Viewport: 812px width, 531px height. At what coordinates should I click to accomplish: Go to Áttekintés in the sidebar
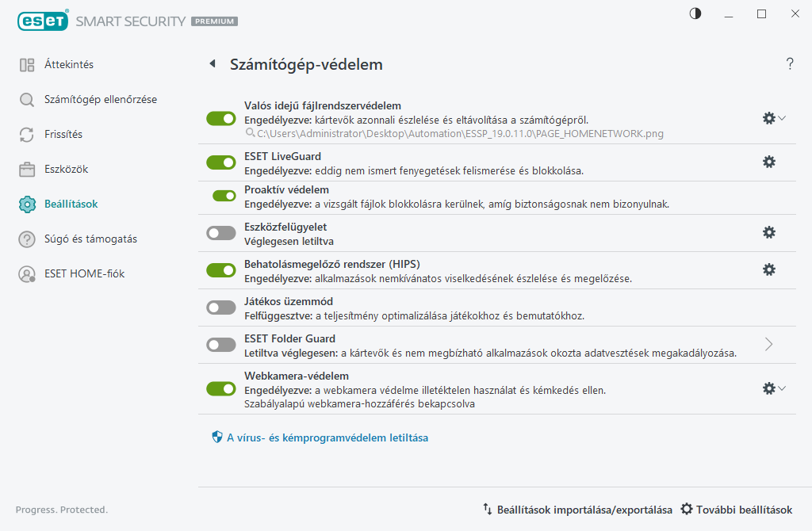(x=68, y=64)
